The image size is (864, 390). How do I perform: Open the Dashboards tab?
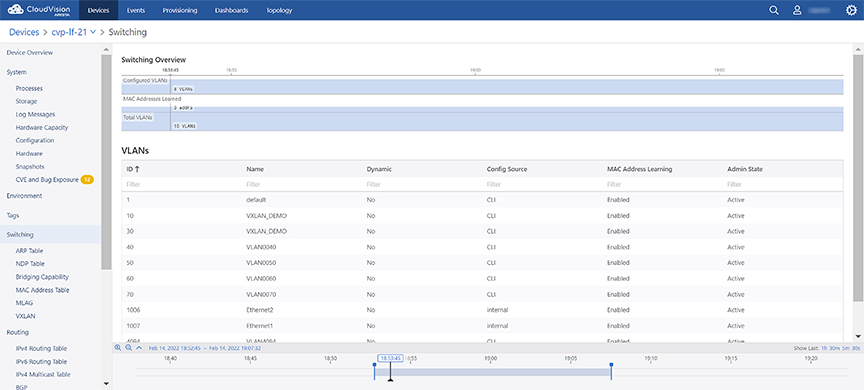[x=231, y=10]
